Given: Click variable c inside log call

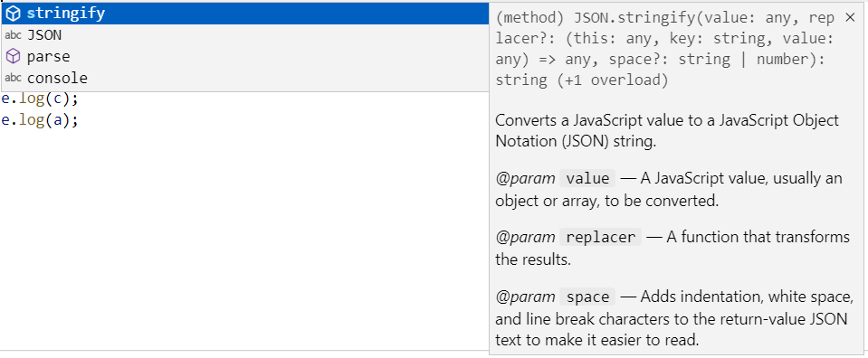Looking at the screenshot, I should tap(58, 99).
